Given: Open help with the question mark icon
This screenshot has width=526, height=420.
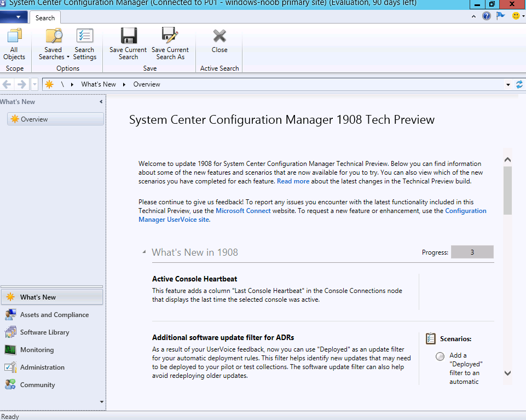Looking at the screenshot, I should (x=487, y=16).
